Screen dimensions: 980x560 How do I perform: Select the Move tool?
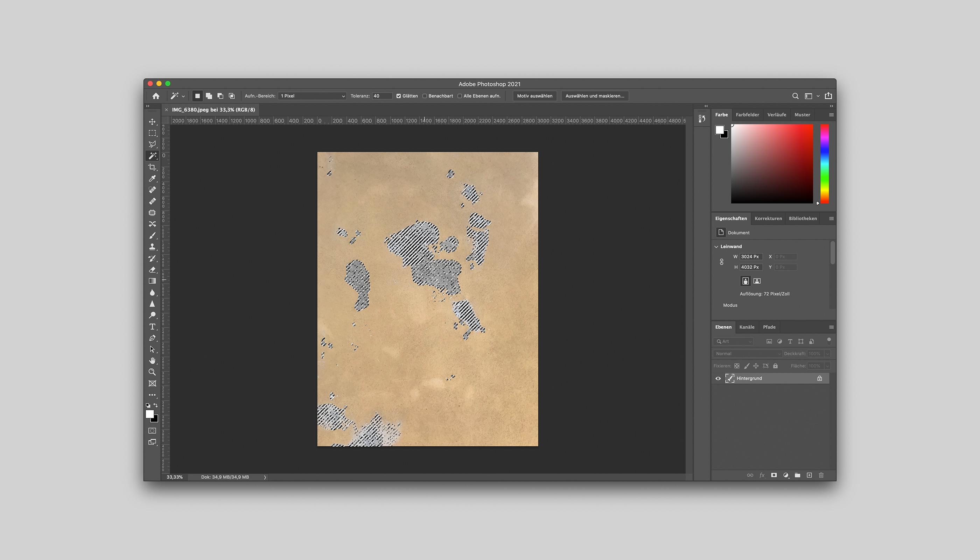152,122
